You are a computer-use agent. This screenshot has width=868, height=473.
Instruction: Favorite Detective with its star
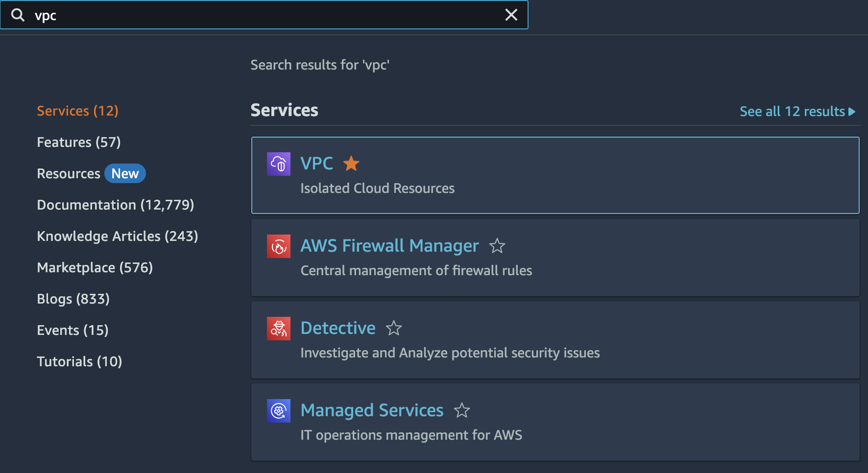(394, 328)
